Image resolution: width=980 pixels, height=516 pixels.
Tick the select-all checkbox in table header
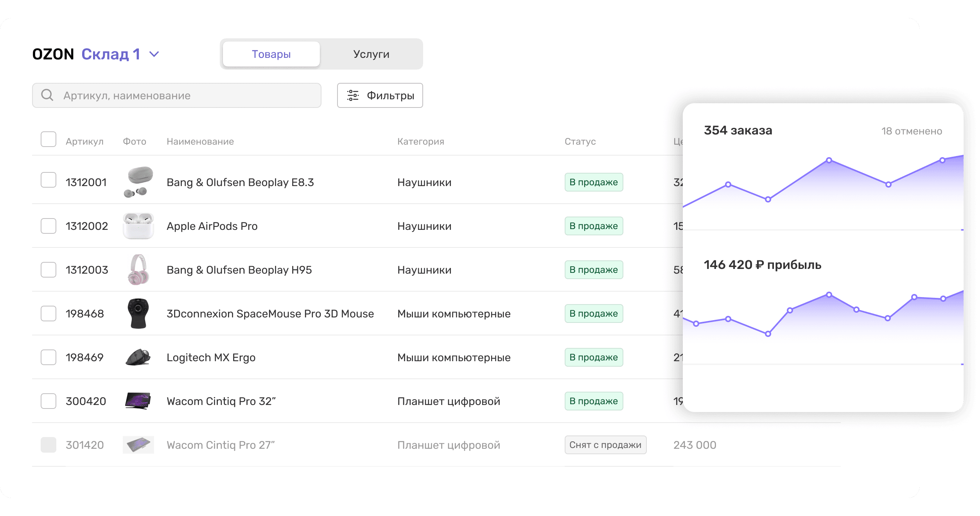click(48, 140)
